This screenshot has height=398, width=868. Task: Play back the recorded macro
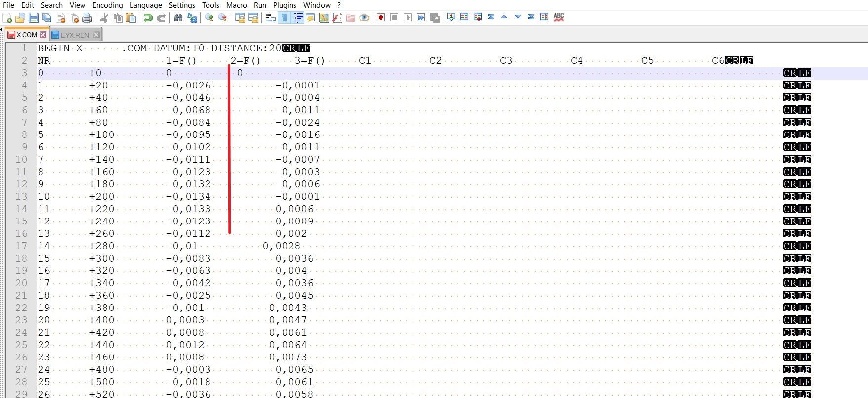[x=408, y=18]
